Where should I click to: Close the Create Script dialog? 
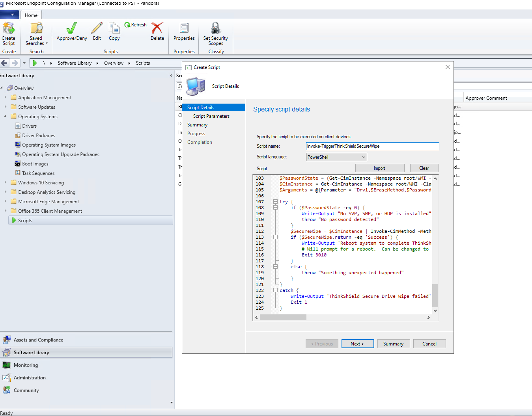click(x=448, y=67)
